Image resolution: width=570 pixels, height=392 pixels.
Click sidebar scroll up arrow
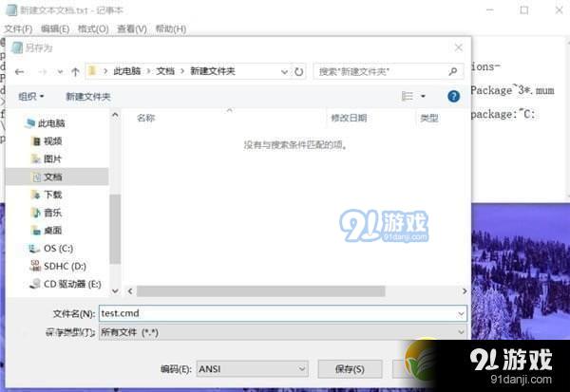(115, 115)
